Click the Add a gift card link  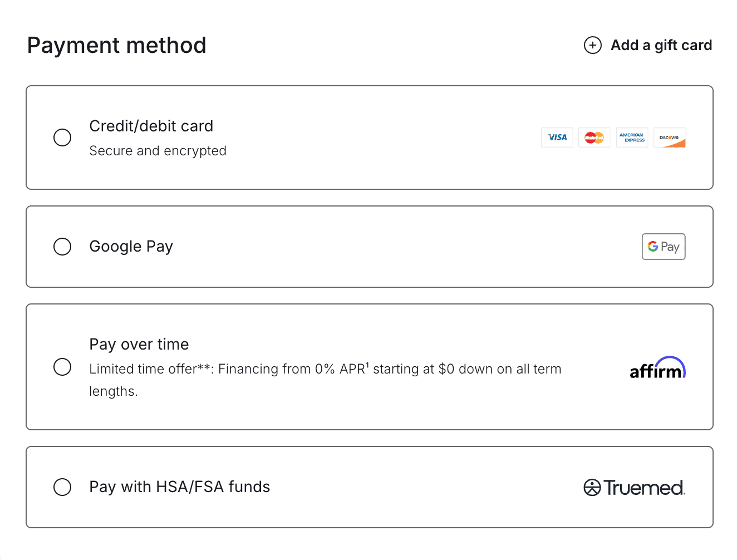coord(661,45)
